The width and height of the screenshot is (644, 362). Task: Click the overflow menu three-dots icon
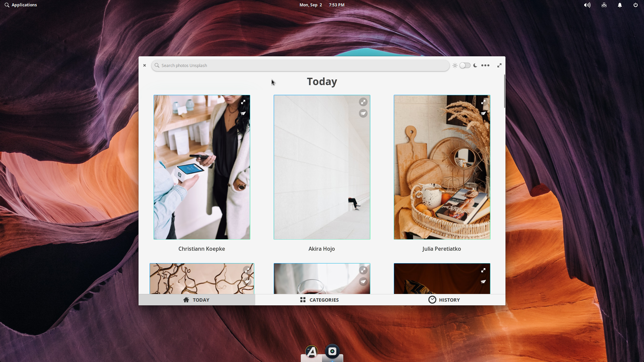[485, 65]
